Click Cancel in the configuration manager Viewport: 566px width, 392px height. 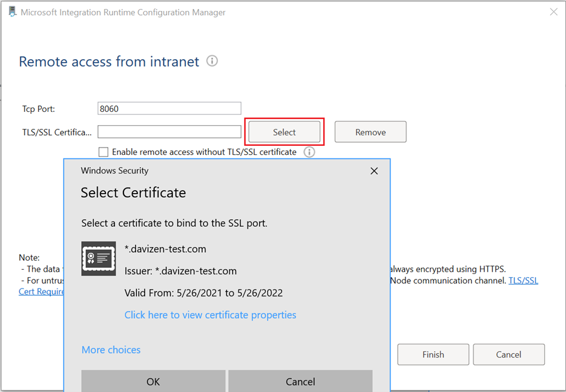tap(508, 354)
